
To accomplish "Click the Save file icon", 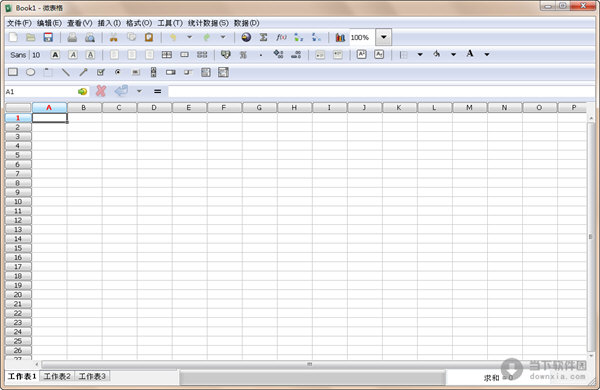I will pyautogui.click(x=48, y=37).
